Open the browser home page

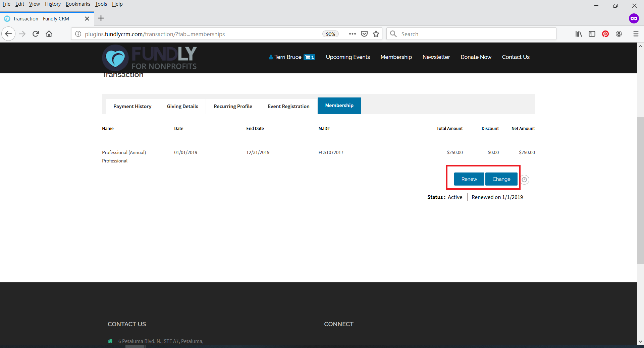(x=49, y=34)
